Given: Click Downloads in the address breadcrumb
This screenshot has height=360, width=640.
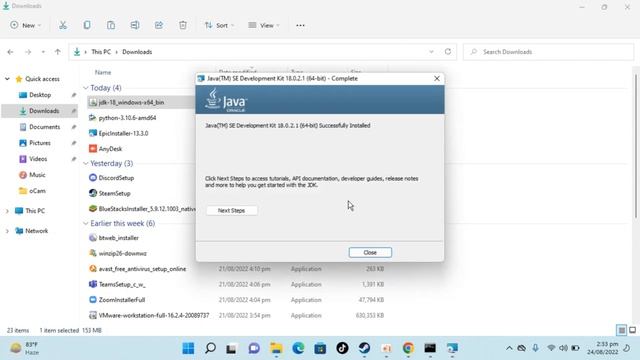Looking at the screenshot, I should (137, 52).
